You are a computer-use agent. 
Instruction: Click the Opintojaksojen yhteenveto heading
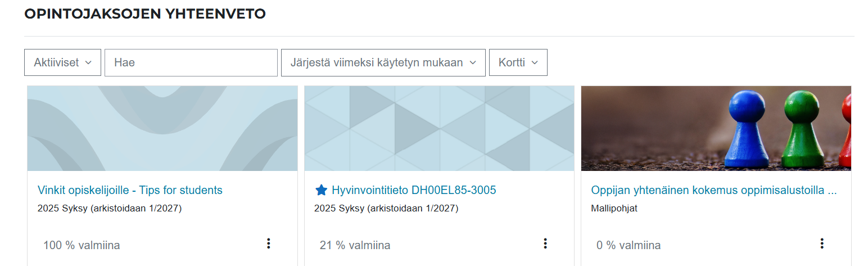(145, 14)
